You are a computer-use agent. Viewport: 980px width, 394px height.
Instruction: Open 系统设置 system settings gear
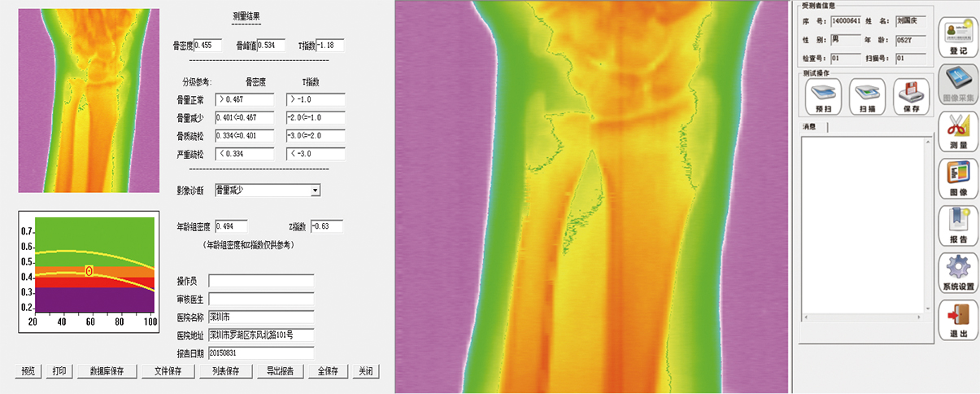click(958, 272)
